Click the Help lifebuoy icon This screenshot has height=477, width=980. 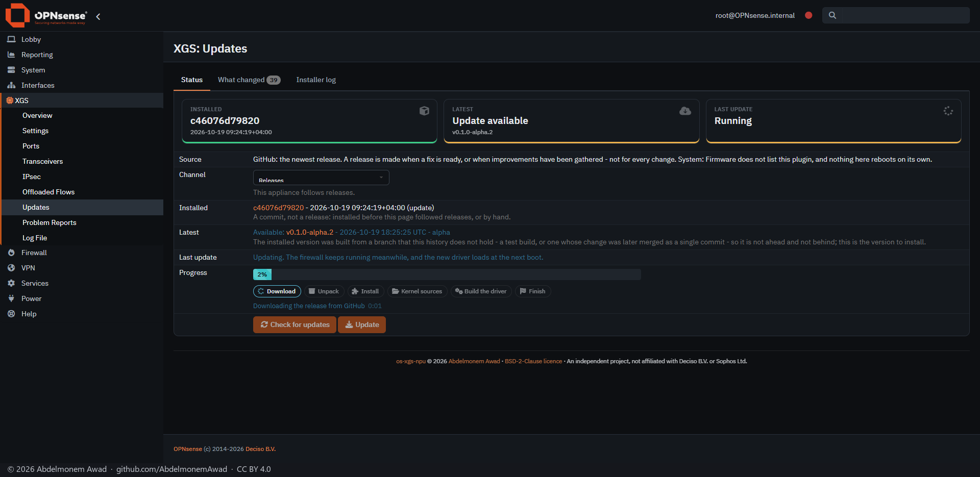pos(11,314)
